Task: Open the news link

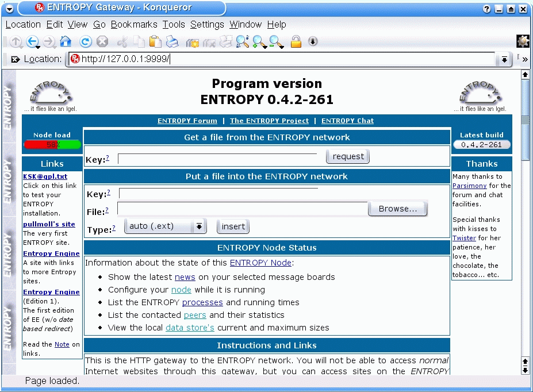Action: pos(185,277)
